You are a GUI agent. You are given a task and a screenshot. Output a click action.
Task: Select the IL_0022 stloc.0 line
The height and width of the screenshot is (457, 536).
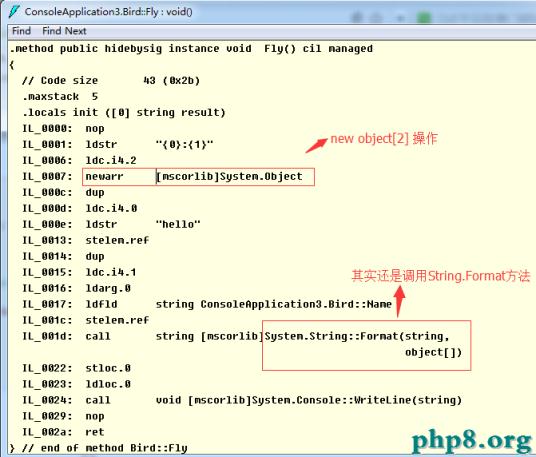point(77,368)
